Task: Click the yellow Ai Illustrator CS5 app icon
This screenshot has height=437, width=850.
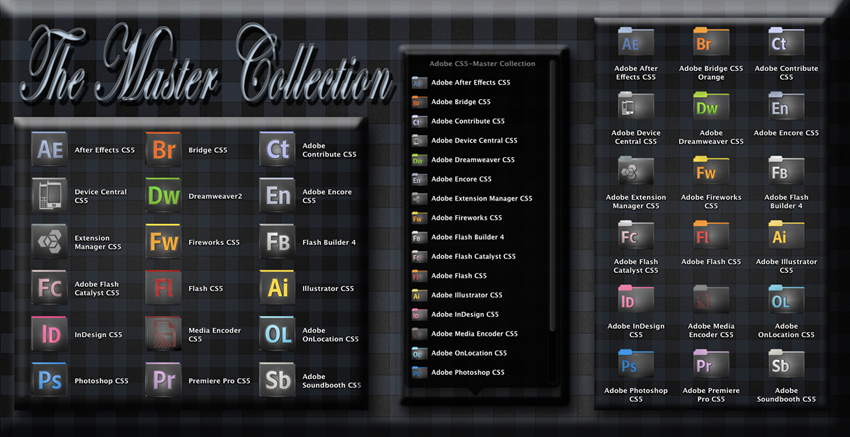Action: coord(277,287)
